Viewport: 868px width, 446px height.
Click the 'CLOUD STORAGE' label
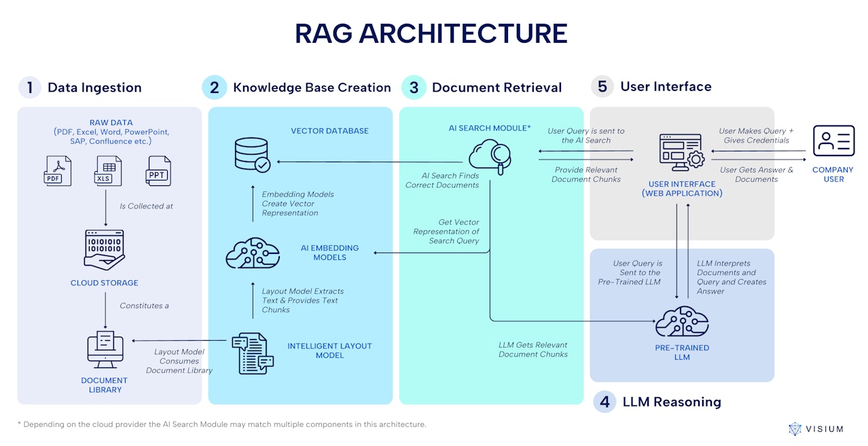click(x=105, y=283)
